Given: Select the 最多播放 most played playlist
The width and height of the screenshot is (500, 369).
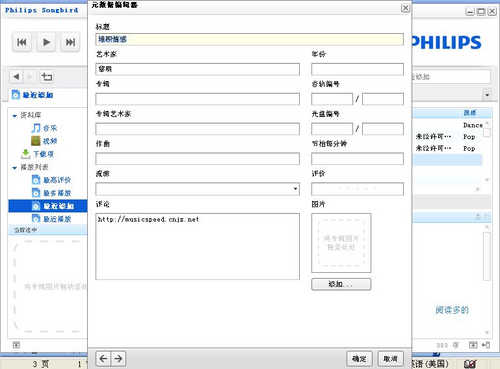Looking at the screenshot, I should 57,193.
